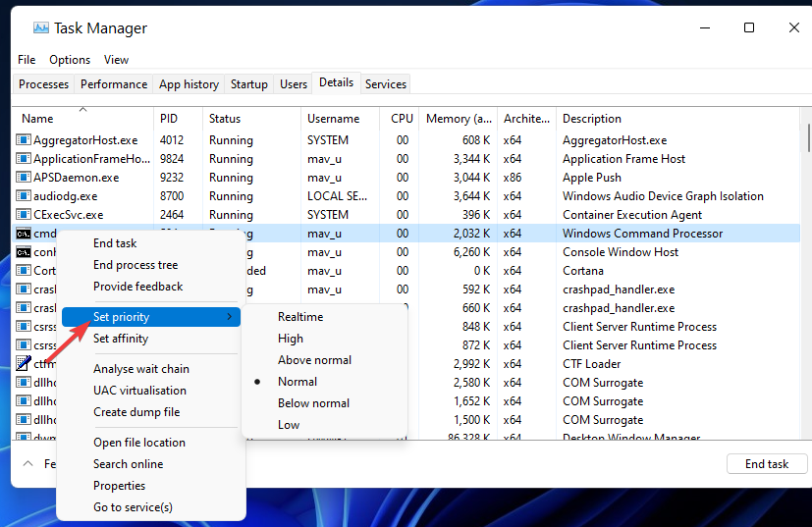The height and width of the screenshot is (527, 812).
Task: Click the Apple Push description
Action: point(592,178)
